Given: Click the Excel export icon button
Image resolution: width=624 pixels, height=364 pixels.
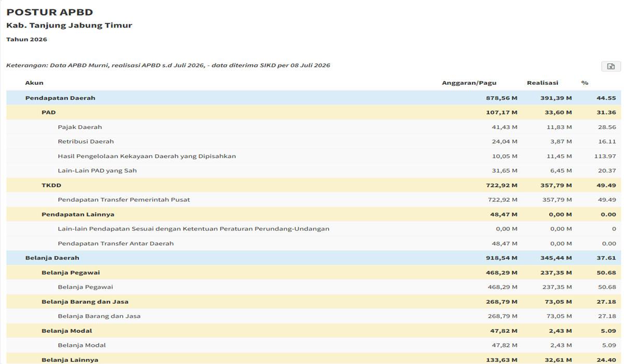Looking at the screenshot, I should (611, 66).
